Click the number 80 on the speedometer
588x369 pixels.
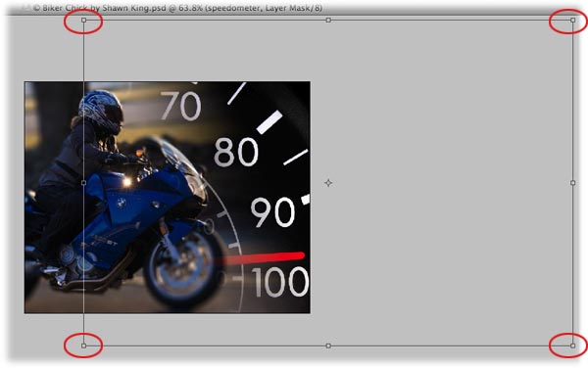[236, 152]
